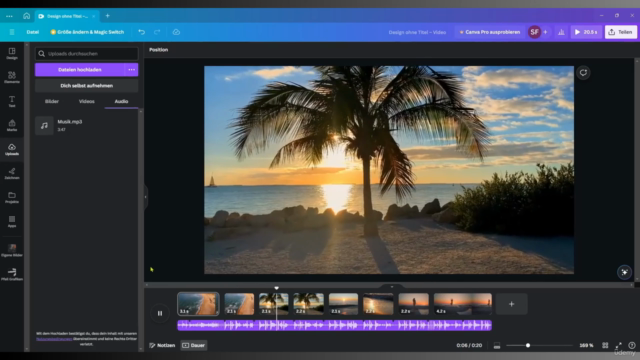Open Größe ändern & Magic Switch
Image resolution: width=640 pixels, height=360 pixels.
pos(87,32)
